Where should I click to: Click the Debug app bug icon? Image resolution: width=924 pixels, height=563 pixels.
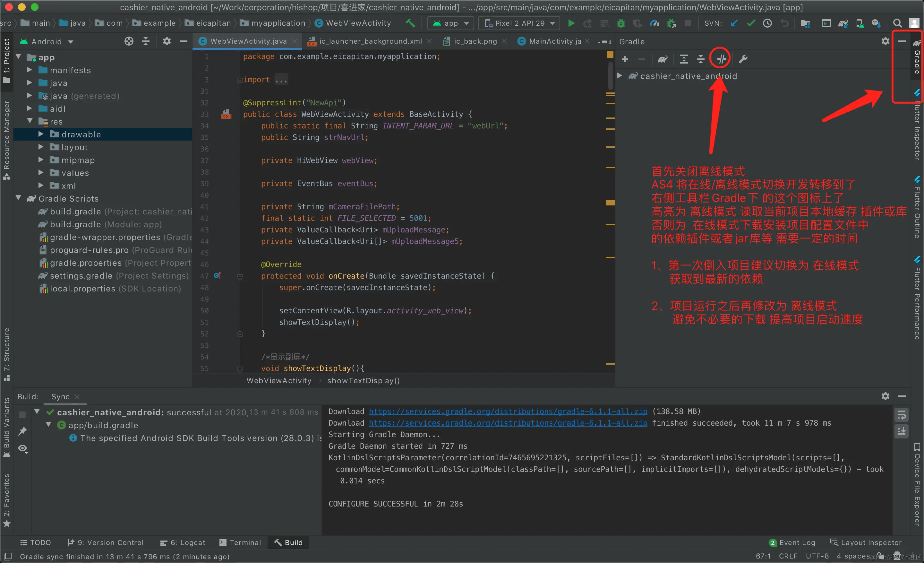pyautogui.click(x=621, y=23)
